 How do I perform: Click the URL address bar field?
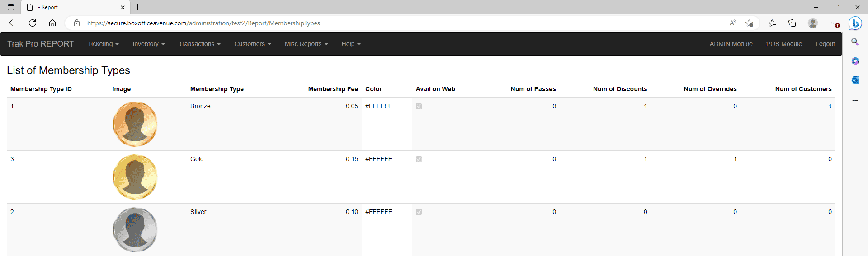point(402,23)
